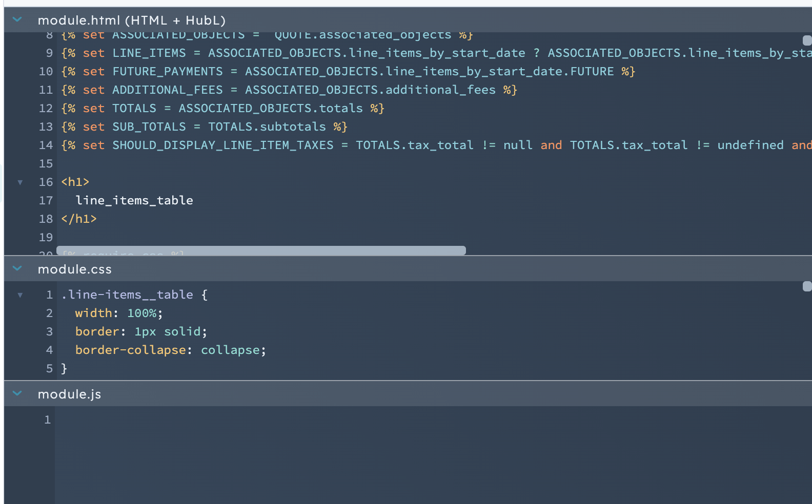Image resolution: width=812 pixels, height=504 pixels.
Task: Click 'ASSOCIATED_OBJECTS.totals' on line 12
Action: pyautogui.click(x=271, y=109)
